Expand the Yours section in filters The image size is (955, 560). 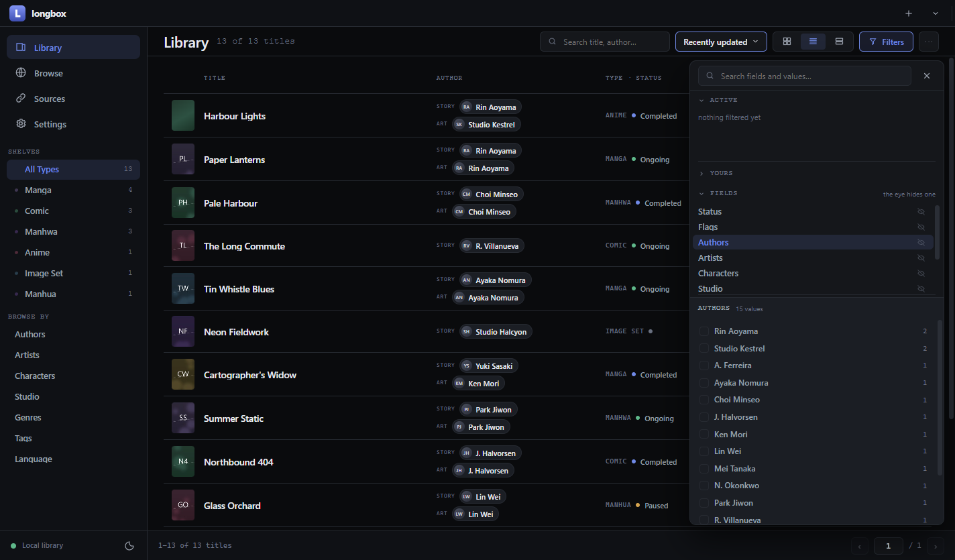coord(716,173)
